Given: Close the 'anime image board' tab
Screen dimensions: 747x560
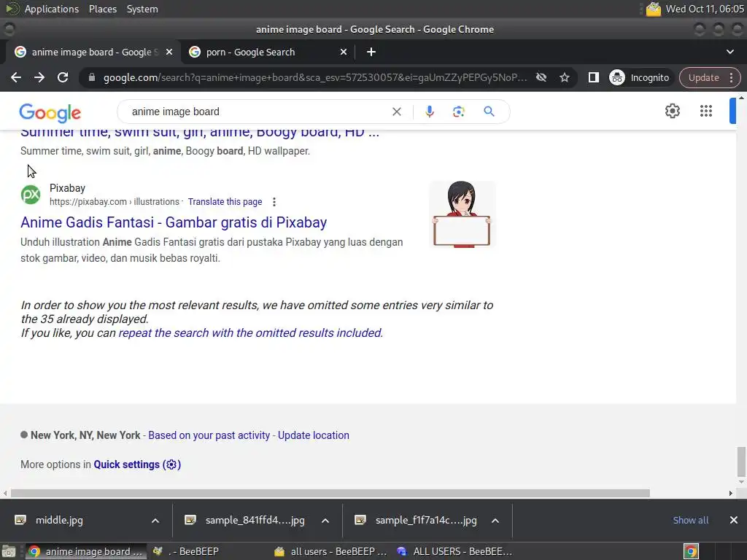Looking at the screenshot, I should 169,52.
